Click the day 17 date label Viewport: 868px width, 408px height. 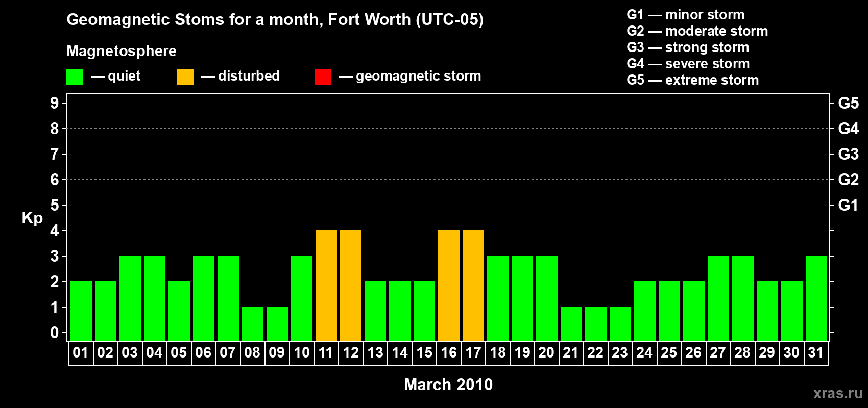pyautogui.click(x=473, y=352)
